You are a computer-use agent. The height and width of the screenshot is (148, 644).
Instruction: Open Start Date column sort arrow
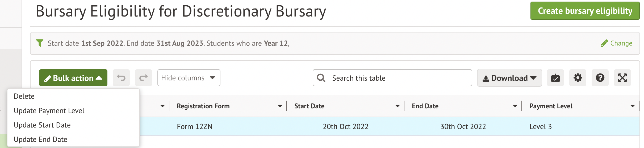[398, 106]
